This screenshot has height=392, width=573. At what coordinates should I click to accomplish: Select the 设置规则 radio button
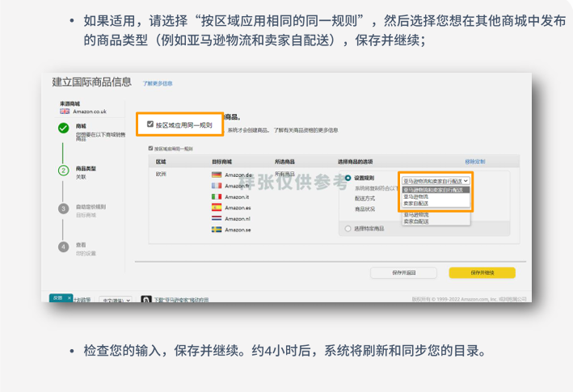[348, 178]
